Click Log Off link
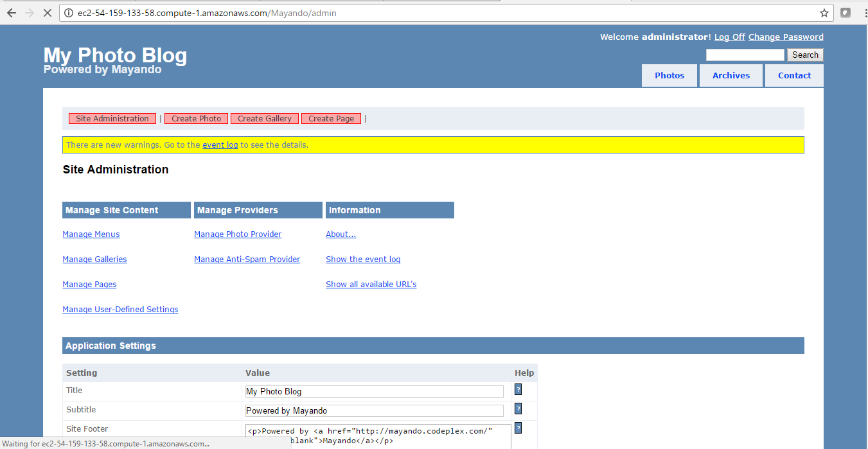The height and width of the screenshot is (449, 868). pos(729,37)
